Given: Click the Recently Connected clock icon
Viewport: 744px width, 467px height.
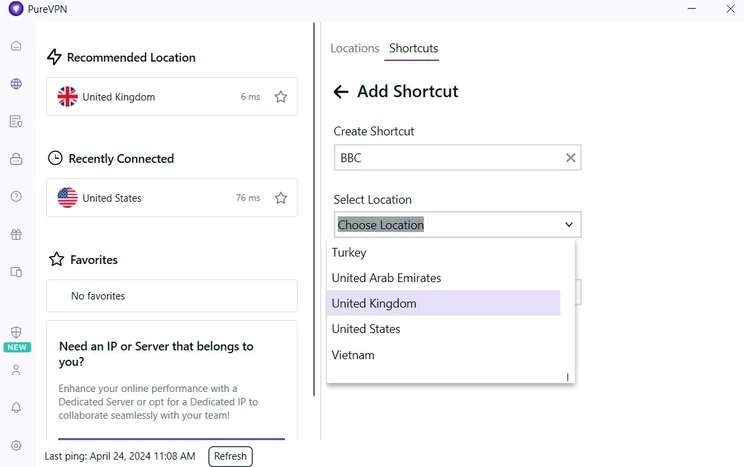Looking at the screenshot, I should point(55,158).
